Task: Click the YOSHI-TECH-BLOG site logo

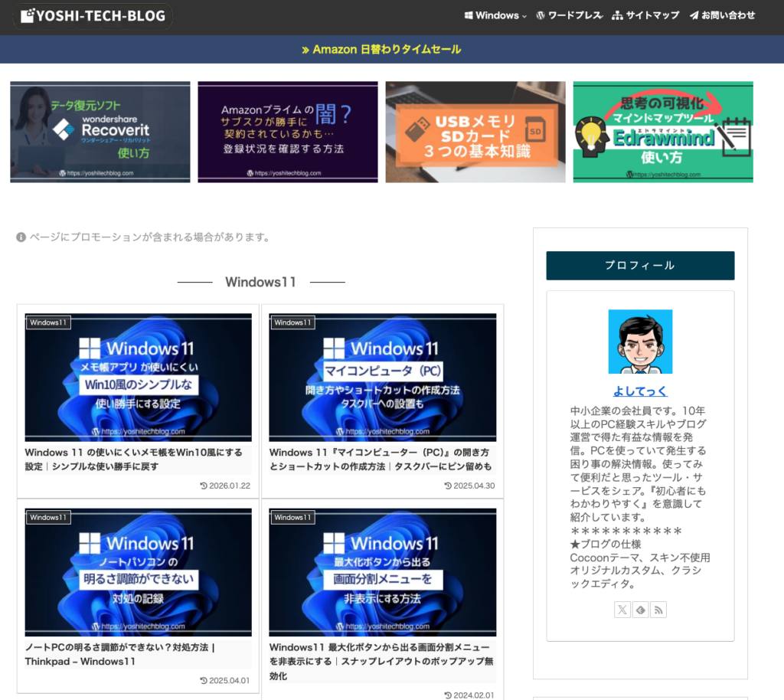Action: coord(96,16)
